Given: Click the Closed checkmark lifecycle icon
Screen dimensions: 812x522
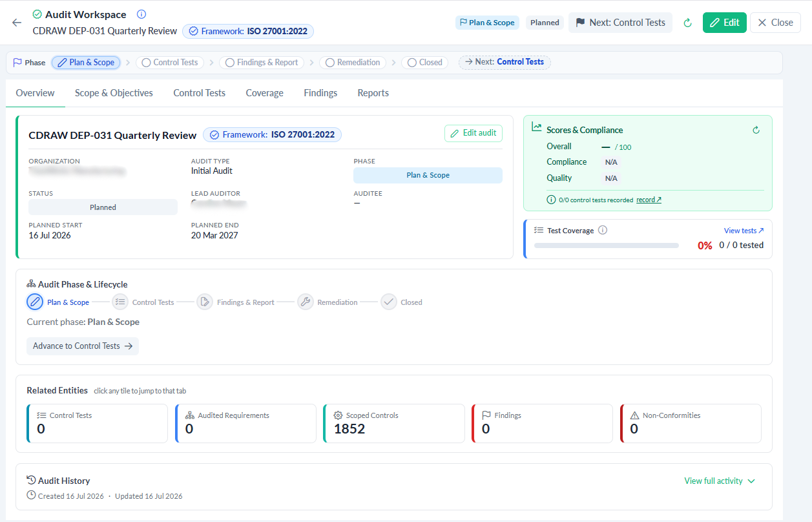Looking at the screenshot, I should [389, 302].
